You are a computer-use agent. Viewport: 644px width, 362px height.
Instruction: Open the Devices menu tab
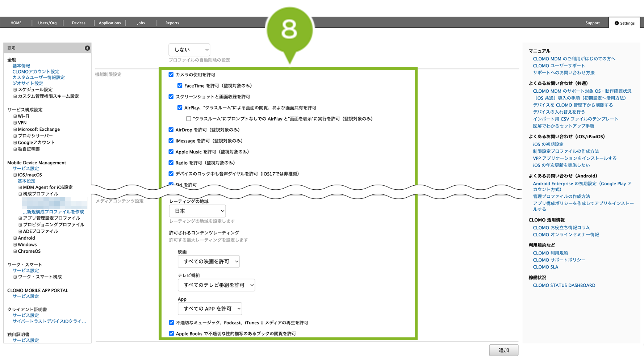(x=79, y=23)
